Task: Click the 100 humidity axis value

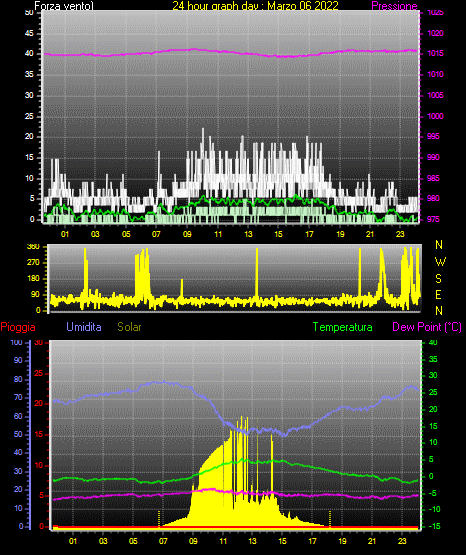Action: click(x=16, y=343)
